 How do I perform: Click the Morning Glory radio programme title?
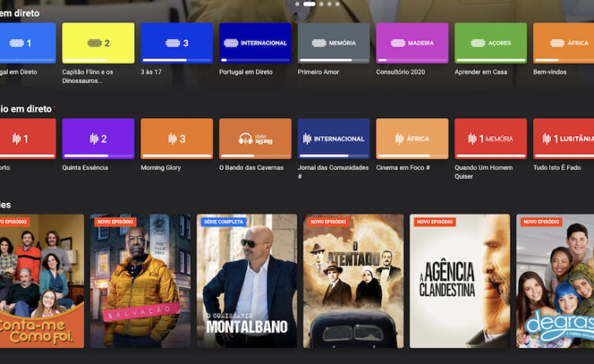pos(161,168)
